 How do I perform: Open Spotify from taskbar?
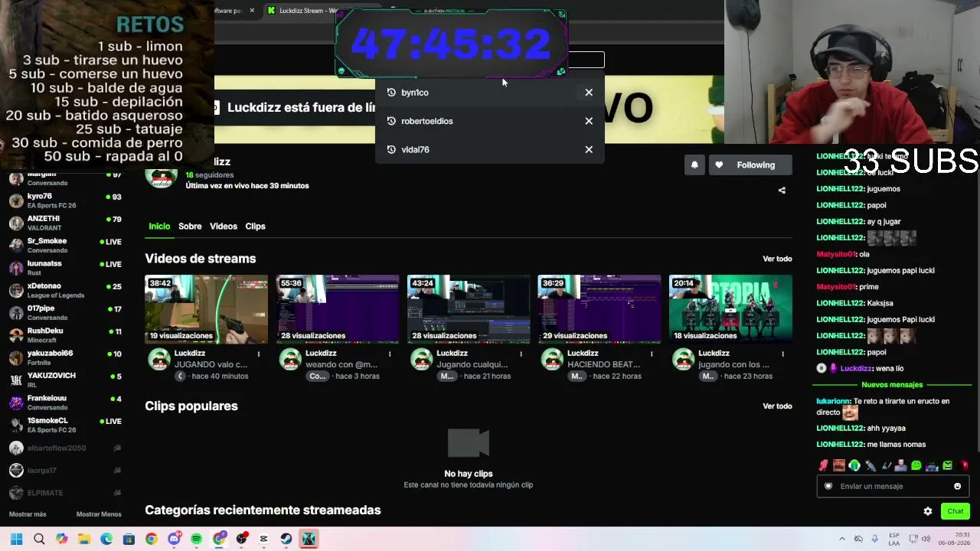click(x=196, y=539)
